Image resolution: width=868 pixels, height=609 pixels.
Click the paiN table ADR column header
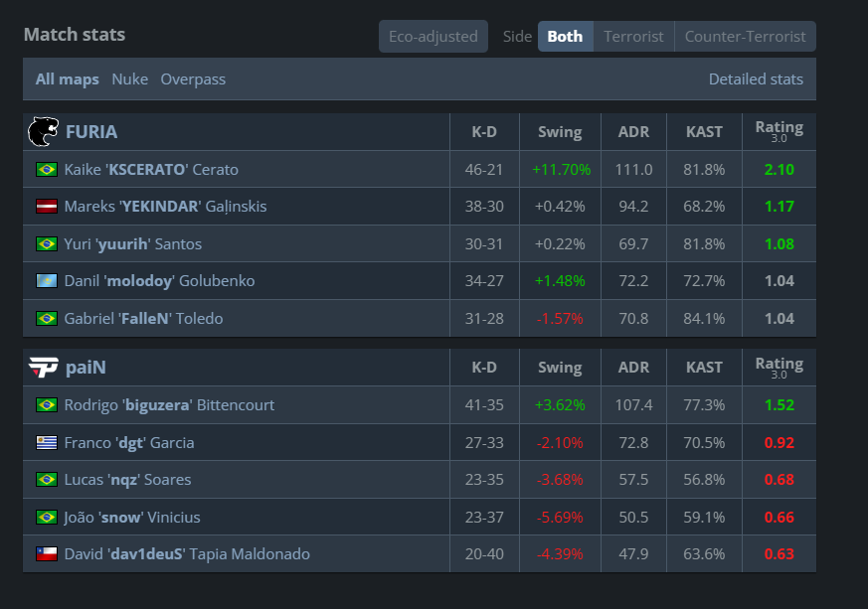(633, 368)
